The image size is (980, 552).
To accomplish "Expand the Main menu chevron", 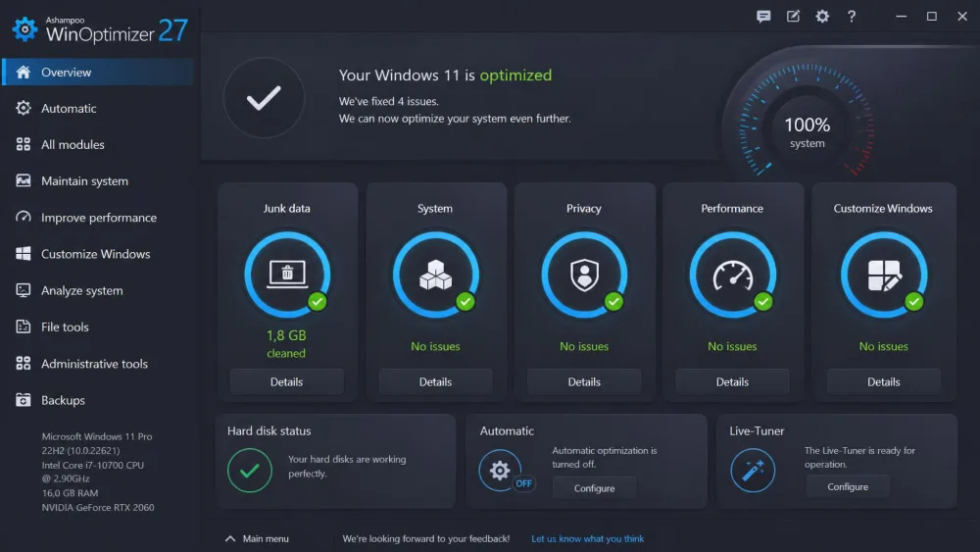I will [230, 538].
